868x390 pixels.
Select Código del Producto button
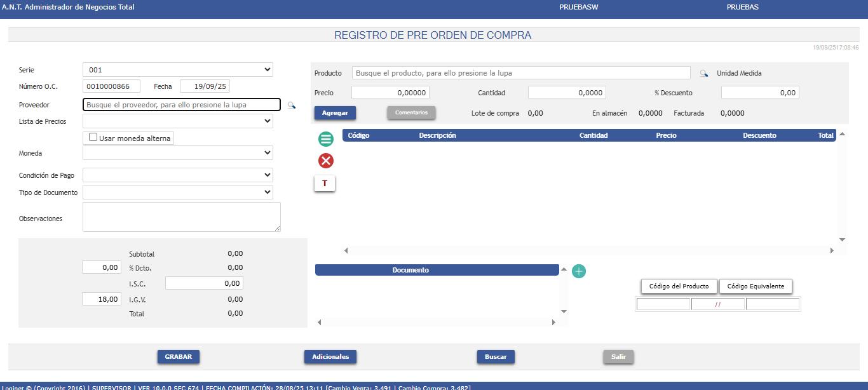tap(679, 286)
